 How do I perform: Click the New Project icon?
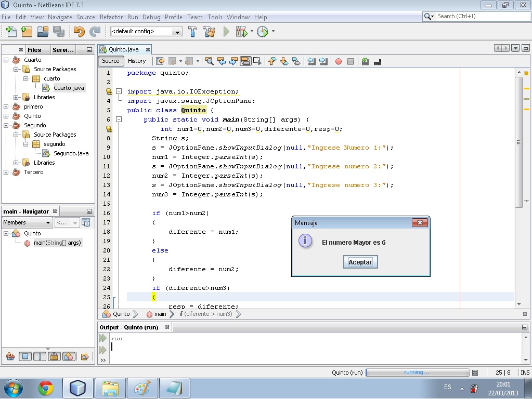click(x=26, y=31)
